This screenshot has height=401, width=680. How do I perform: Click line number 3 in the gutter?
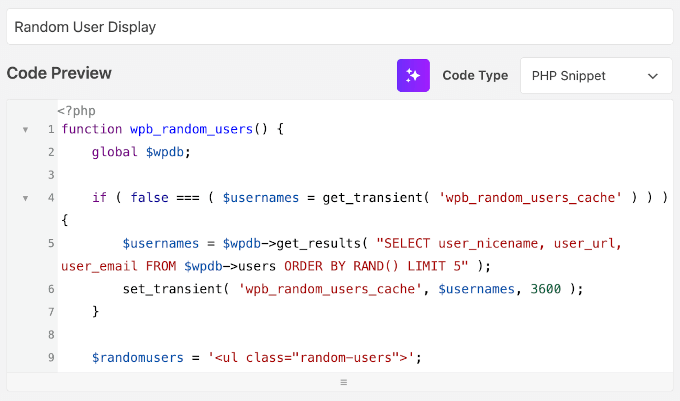click(49, 175)
